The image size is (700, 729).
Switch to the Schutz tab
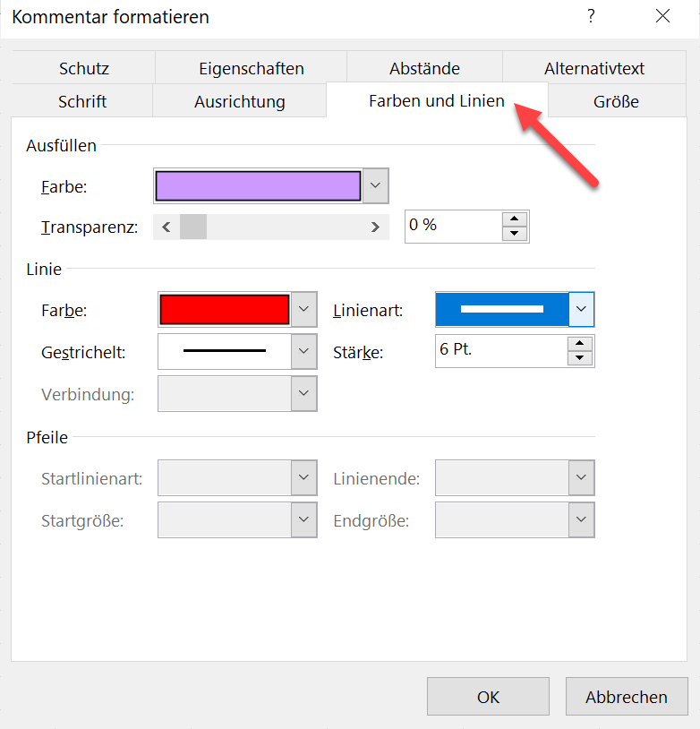point(83,68)
